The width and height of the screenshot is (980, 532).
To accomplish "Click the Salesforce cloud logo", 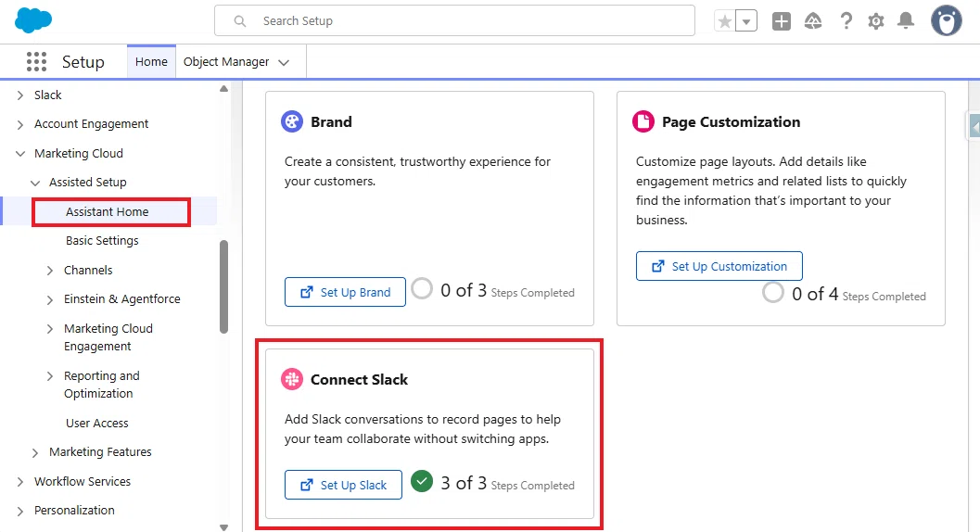I will coord(33,20).
